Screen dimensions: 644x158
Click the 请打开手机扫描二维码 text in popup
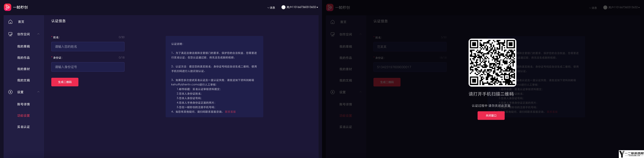point(491,94)
